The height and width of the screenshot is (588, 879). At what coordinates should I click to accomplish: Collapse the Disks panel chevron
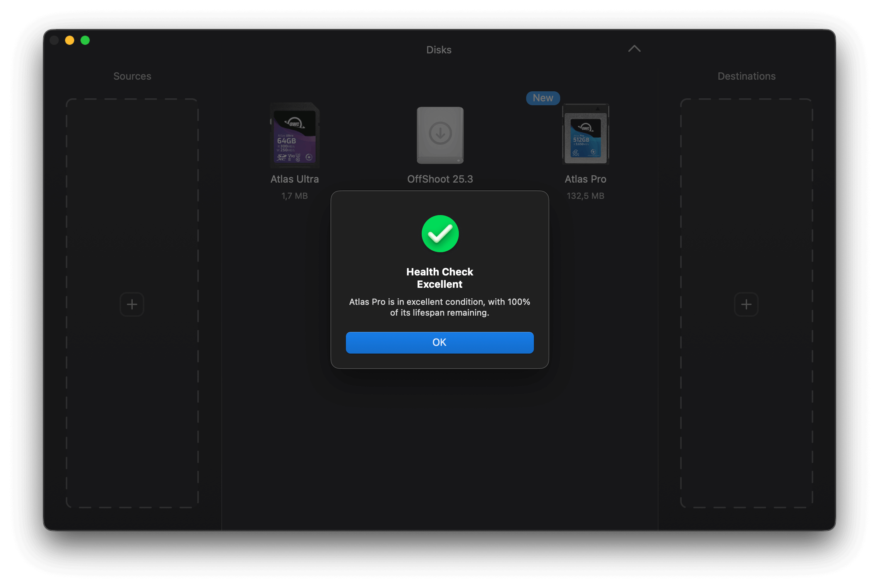(634, 49)
